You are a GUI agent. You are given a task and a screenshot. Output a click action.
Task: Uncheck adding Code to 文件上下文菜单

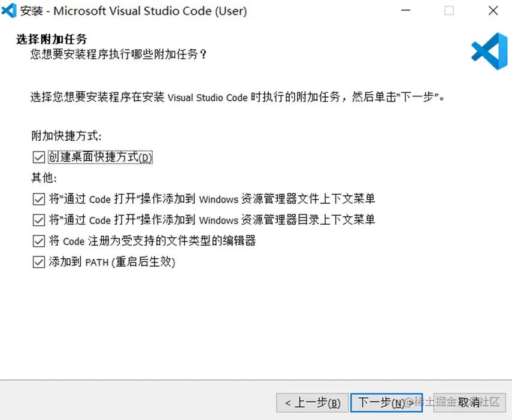[x=38, y=199]
